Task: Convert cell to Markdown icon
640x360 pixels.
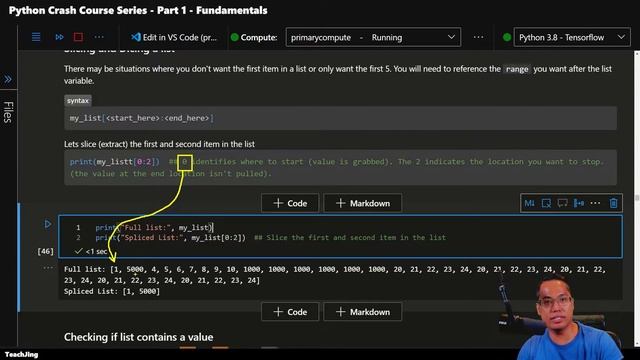Action: coord(530,203)
